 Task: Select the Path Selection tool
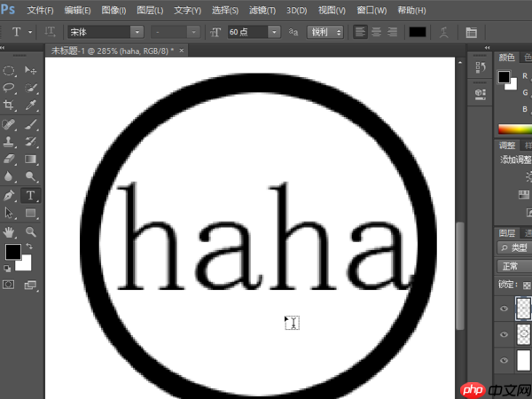pyautogui.click(x=9, y=213)
